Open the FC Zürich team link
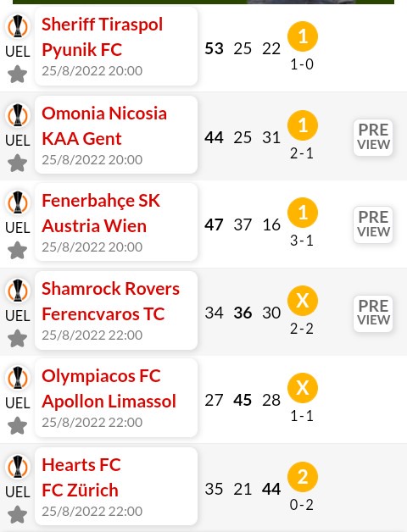This screenshot has height=532, width=407. coord(81,490)
